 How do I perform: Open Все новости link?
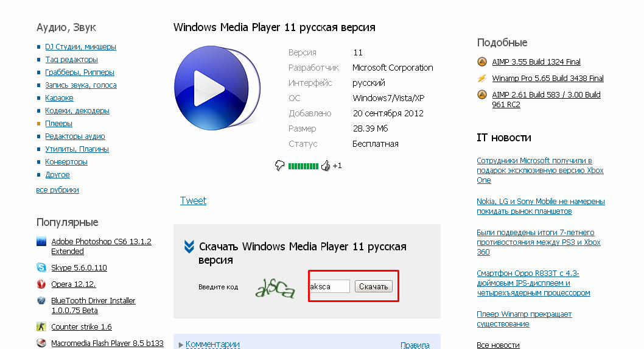tap(498, 345)
